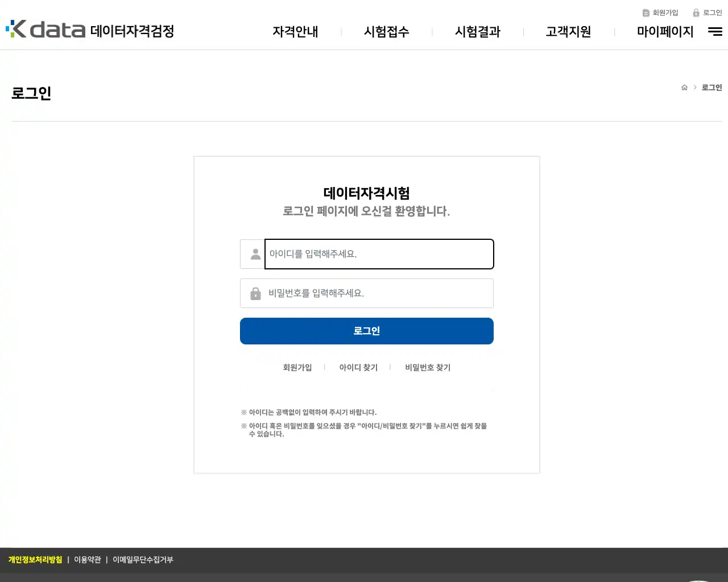This screenshot has height=582, width=728.
Task: Click the 회원가입 link below the login button
Action: click(x=297, y=367)
